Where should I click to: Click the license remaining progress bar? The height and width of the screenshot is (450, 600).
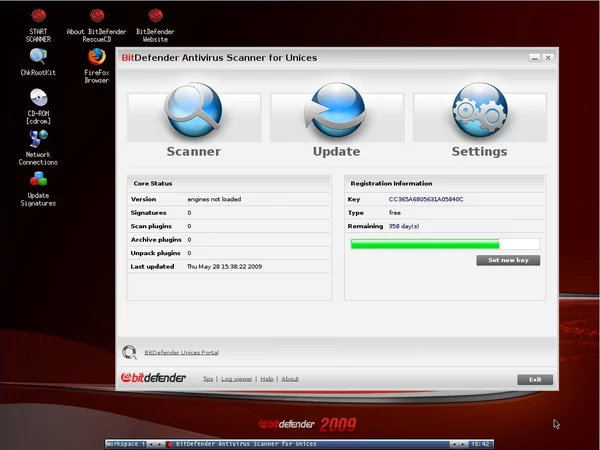[445, 244]
